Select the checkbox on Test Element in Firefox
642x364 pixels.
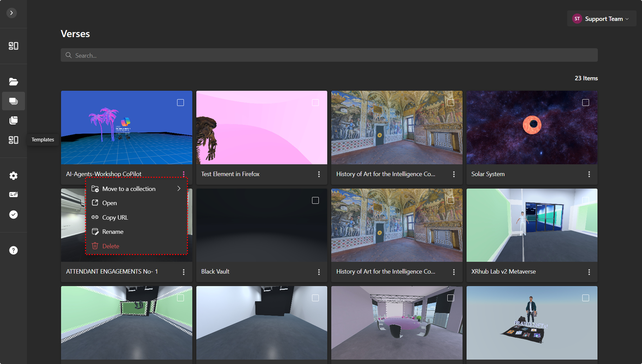click(315, 102)
